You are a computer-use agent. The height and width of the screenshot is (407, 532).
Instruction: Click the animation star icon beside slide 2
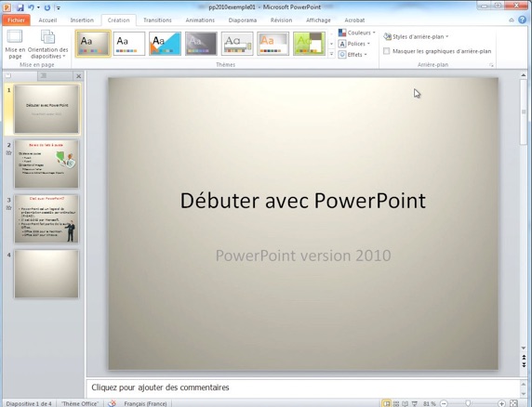[x=8, y=152]
